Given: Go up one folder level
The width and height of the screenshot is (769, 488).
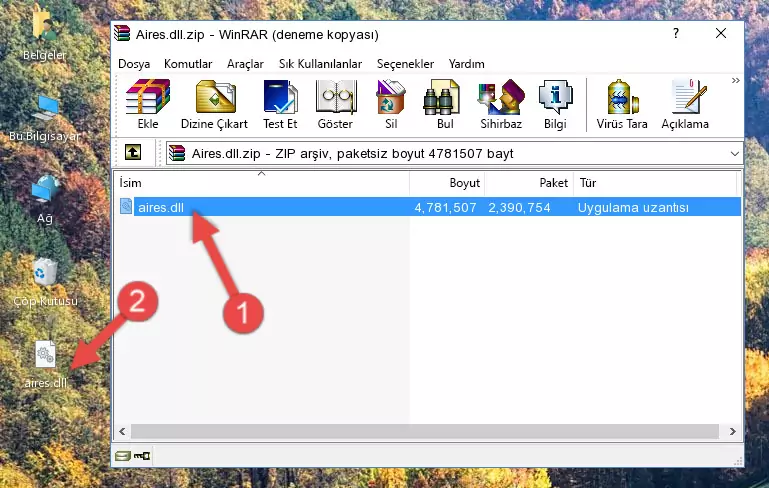Looking at the screenshot, I should (x=133, y=153).
